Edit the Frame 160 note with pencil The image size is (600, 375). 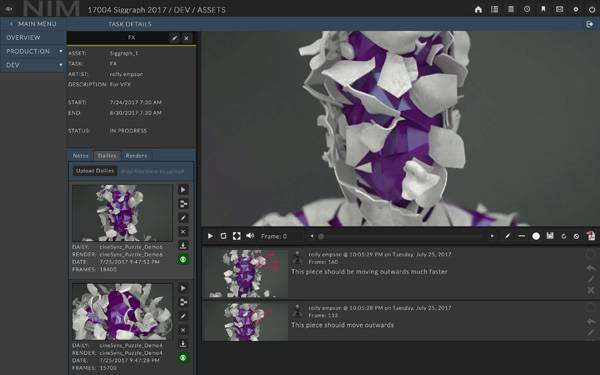[591, 279]
